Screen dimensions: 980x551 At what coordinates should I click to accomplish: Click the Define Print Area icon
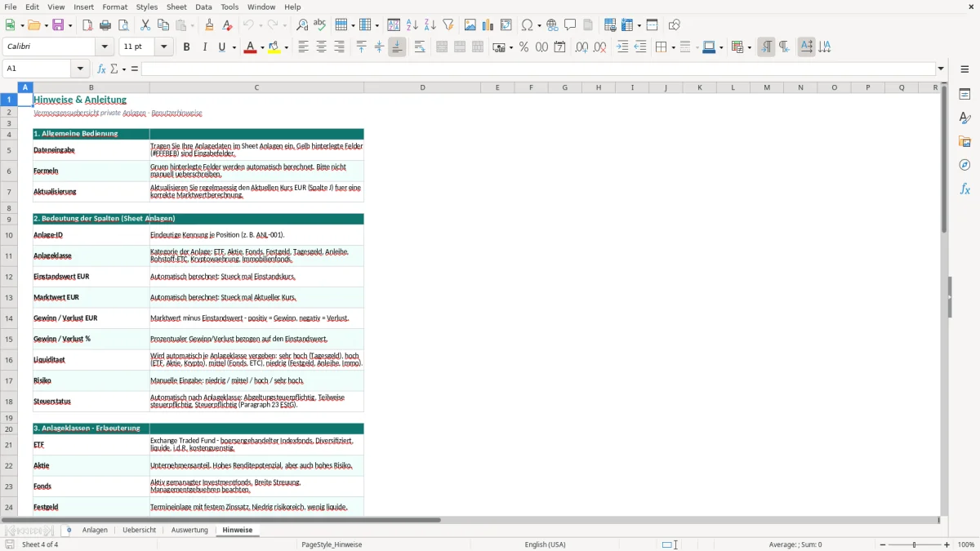(x=610, y=25)
